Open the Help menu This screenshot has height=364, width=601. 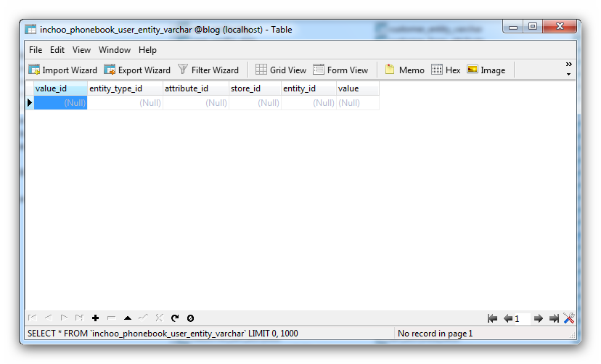click(x=147, y=50)
